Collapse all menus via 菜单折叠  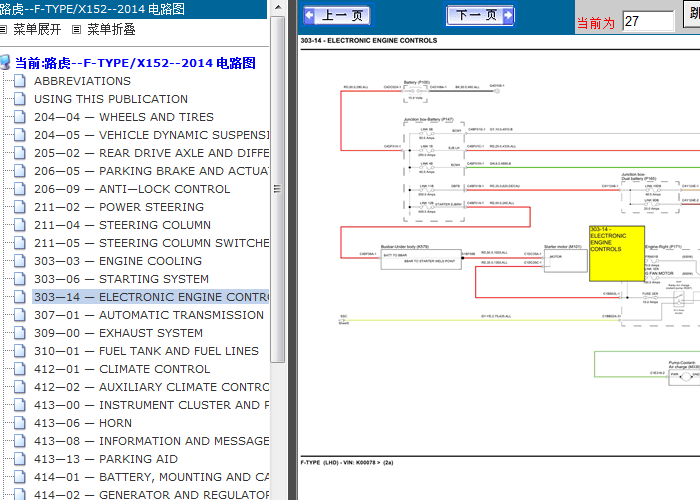pyautogui.click(x=111, y=29)
